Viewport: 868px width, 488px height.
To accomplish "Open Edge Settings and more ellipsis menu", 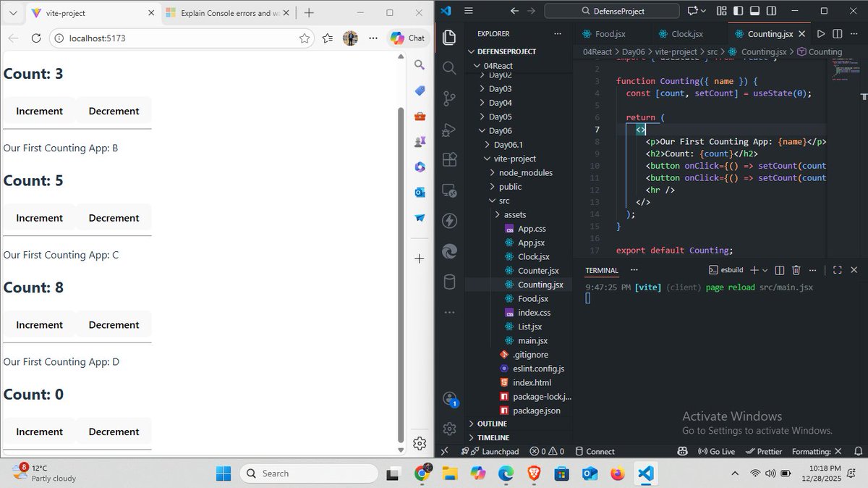I will [x=373, y=38].
